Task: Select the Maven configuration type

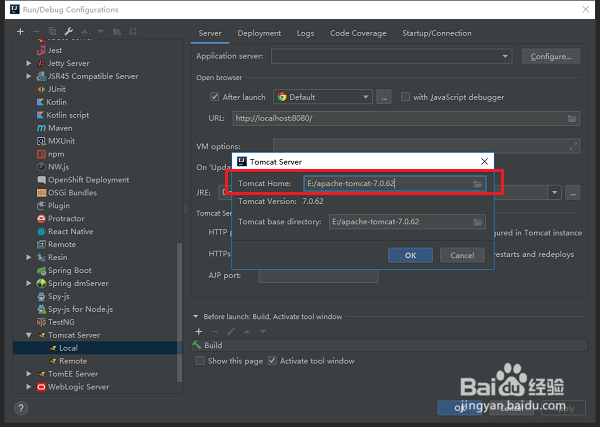Action: [x=60, y=128]
